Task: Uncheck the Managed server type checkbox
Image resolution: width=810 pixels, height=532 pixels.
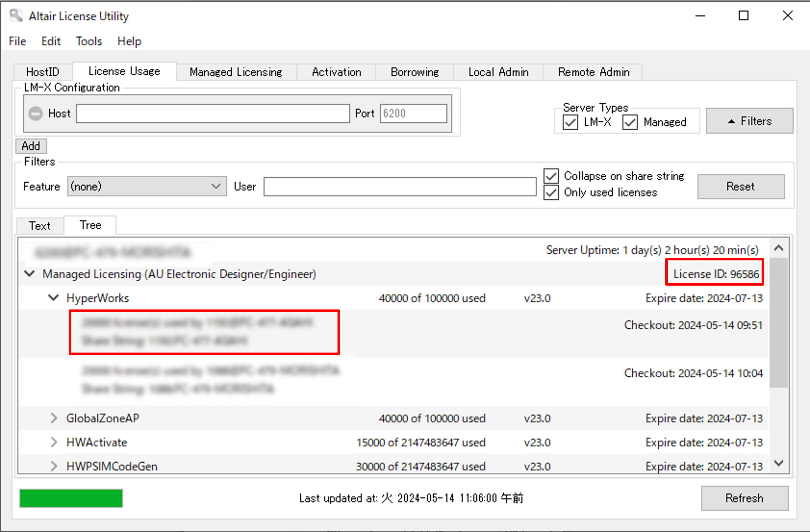Action: 630,122
